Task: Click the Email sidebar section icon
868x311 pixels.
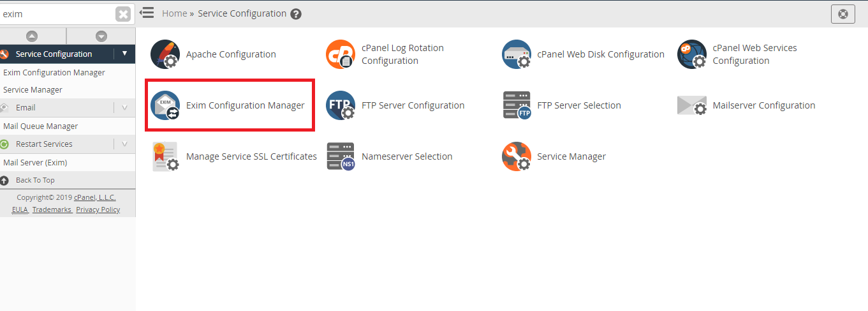Action: pos(4,107)
